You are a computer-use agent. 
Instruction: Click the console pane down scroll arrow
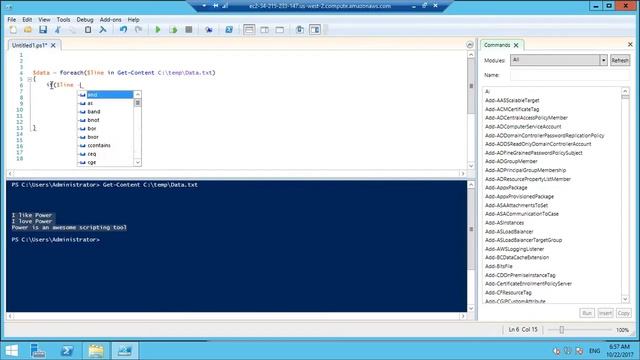click(471, 308)
